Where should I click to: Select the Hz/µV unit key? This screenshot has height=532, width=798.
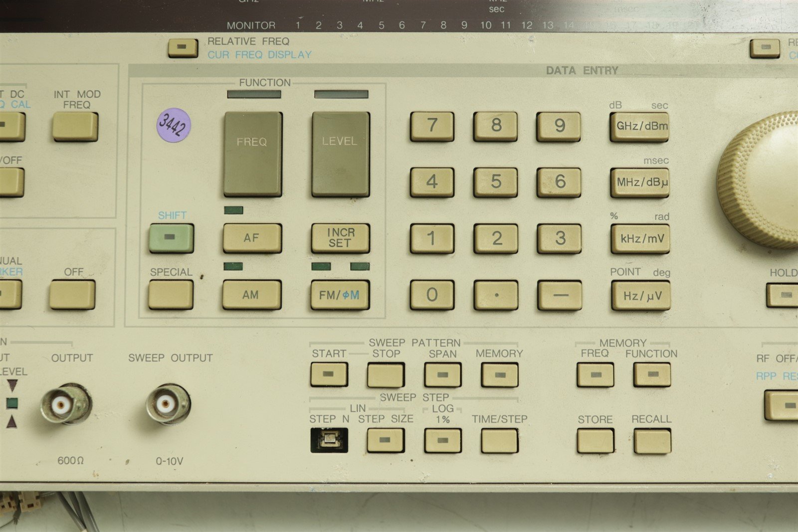[x=641, y=296]
